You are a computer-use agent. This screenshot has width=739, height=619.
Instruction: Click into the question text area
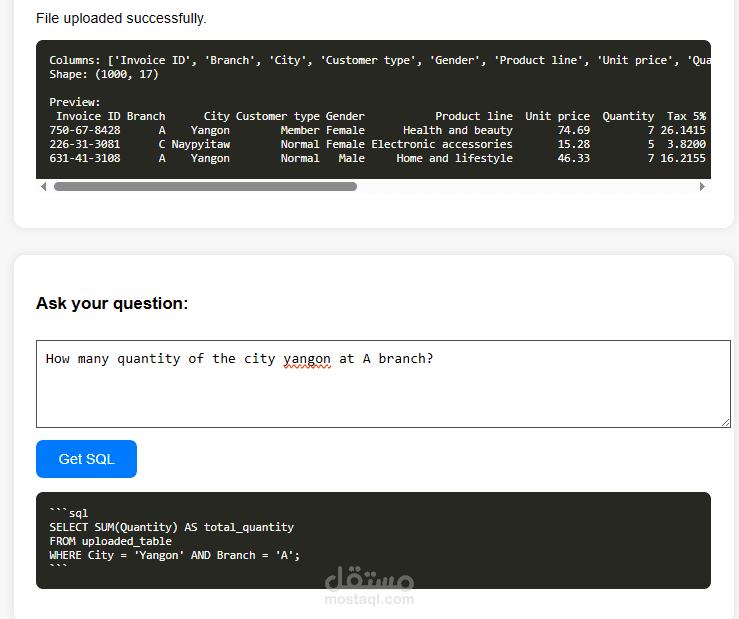383,384
